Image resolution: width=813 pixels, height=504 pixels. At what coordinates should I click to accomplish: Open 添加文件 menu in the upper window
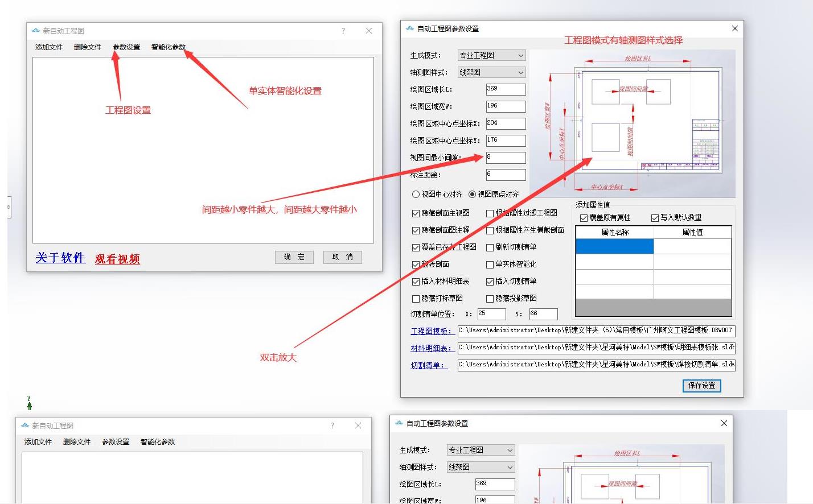pos(49,47)
